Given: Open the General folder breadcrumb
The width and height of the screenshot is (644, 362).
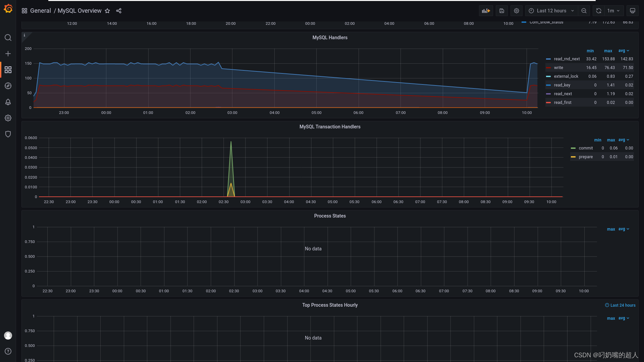Looking at the screenshot, I should [41, 11].
